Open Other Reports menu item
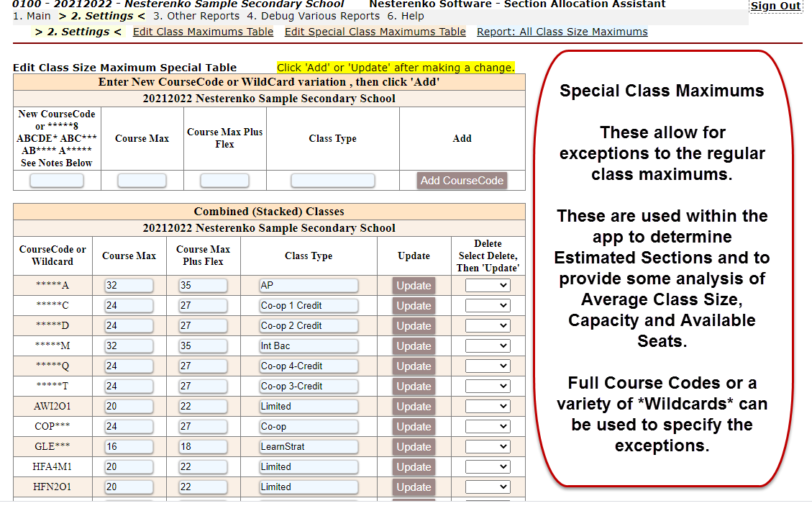This screenshot has height=506, width=812. 196,16
